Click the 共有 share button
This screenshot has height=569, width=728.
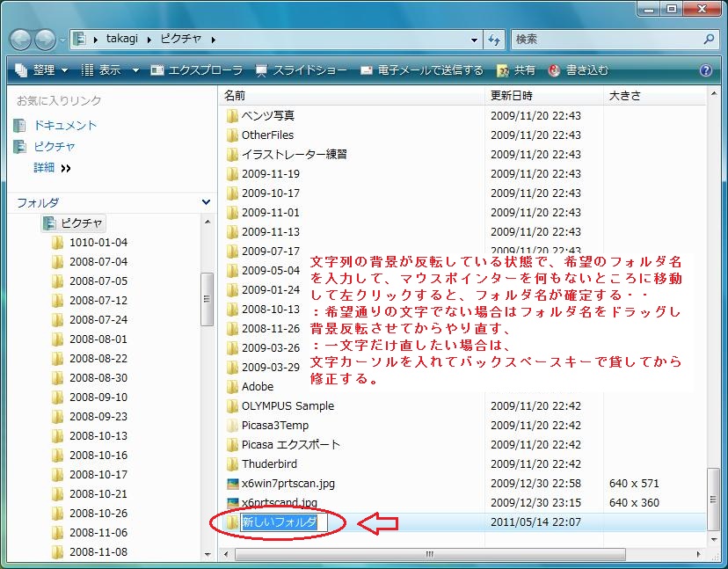(516, 70)
